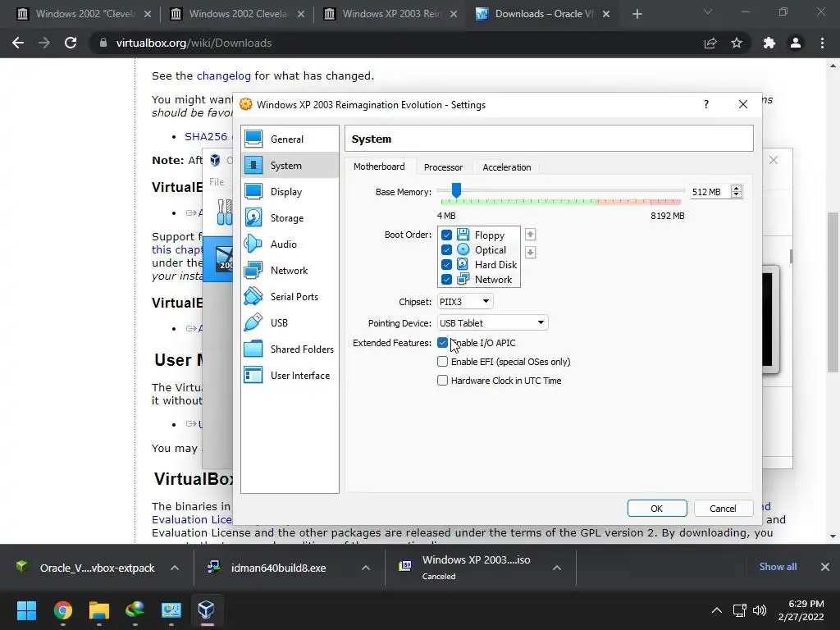Bookmark this page with the star icon
Image resolution: width=840 pixels, height=630 pixels.
pyautogui.click(x=737, y=43)
